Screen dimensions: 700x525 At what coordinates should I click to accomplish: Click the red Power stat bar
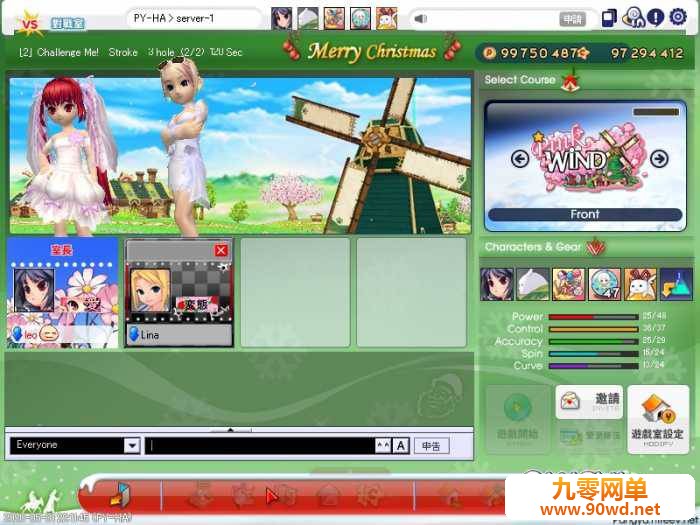(593, 317)
